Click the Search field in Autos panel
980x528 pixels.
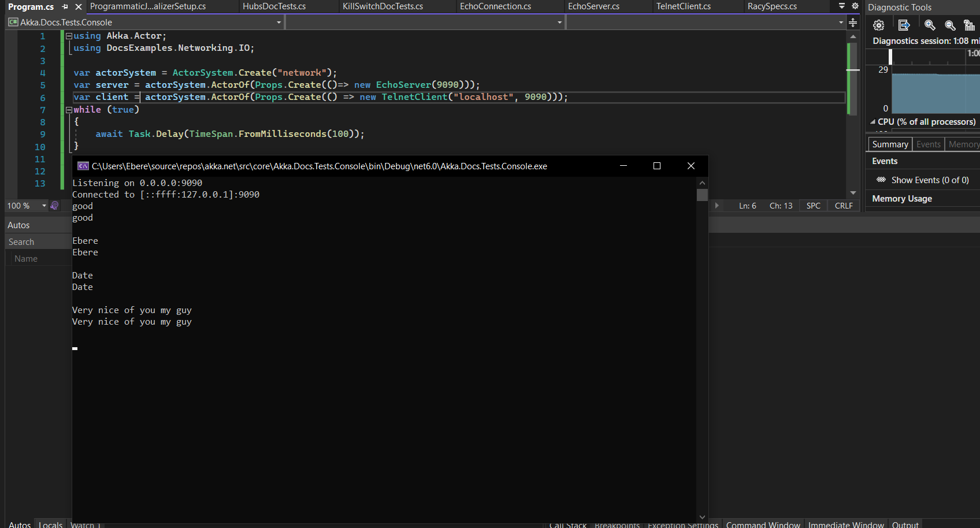click(x=38, y=242)
